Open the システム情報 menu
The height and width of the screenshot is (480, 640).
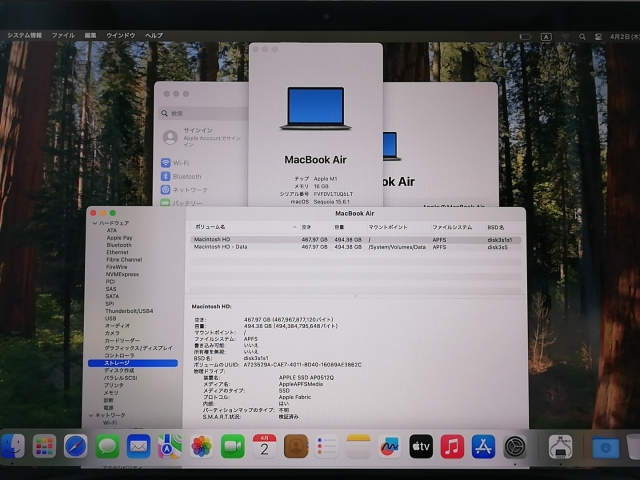(x=24, y=36)
